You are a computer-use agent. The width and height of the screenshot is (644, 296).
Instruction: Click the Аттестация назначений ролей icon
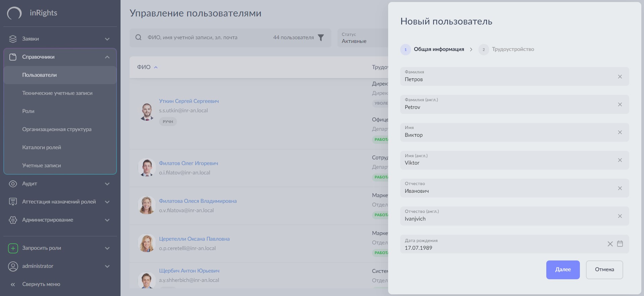click(x=13, y=202)
